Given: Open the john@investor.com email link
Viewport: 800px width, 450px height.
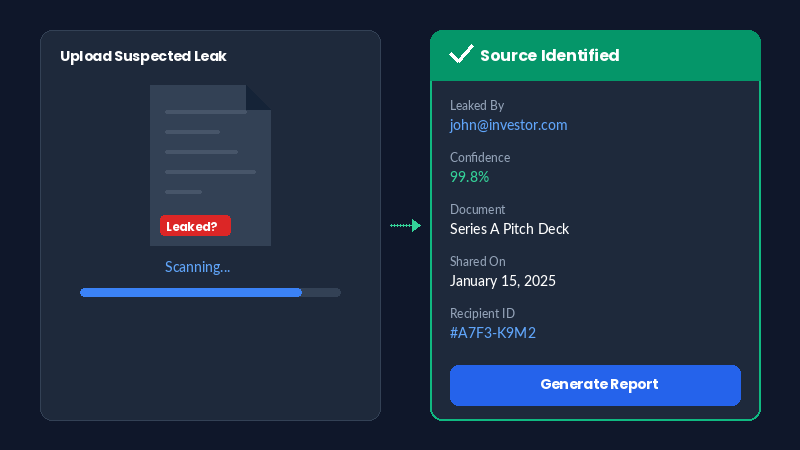Looking at the screenshot, I should (x=508, y=125).
